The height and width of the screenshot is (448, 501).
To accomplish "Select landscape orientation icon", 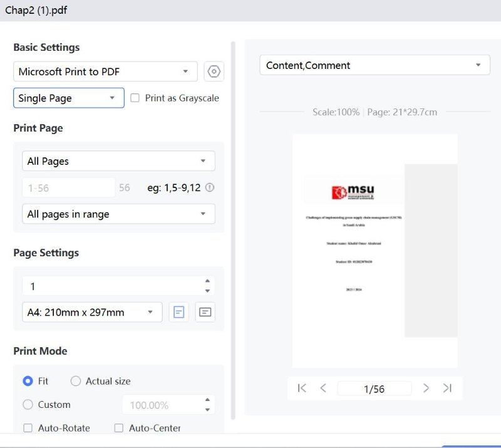I will tap(205, 312).
